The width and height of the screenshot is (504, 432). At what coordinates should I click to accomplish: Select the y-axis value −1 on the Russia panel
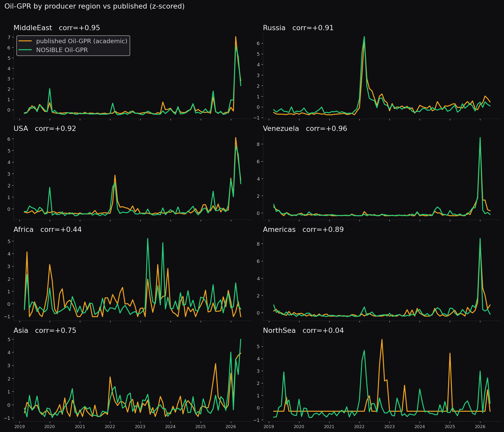[x=257, y=118]
